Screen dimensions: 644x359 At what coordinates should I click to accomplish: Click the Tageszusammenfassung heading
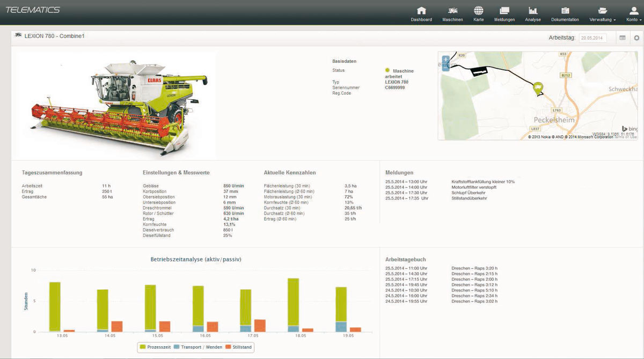pos(52,173)
